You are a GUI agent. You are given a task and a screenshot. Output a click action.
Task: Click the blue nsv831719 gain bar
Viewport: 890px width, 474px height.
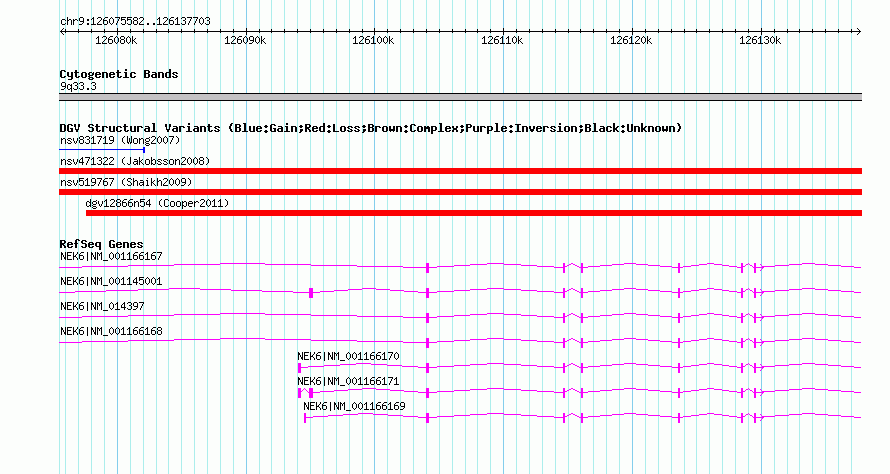coord(102,150)
